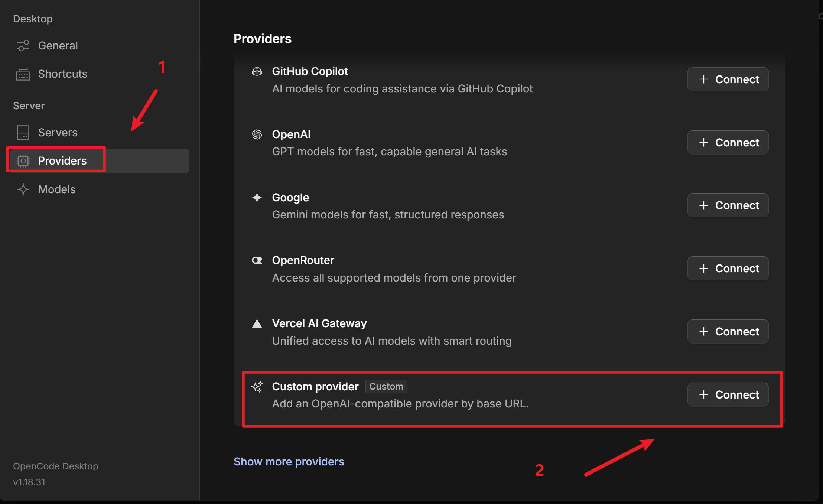Screen dimensions: 823x504
Task: Click the Providers chip icon
Action: tap(23, 161)
